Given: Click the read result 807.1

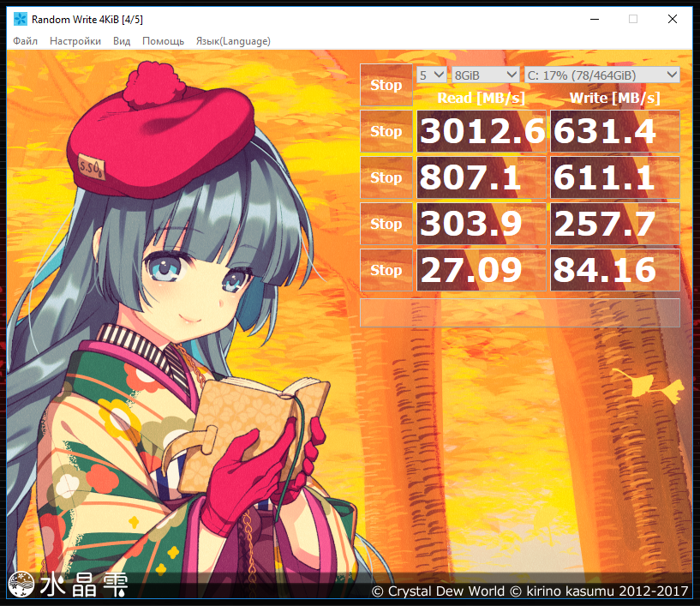Looking at the screenshot, I should coord(482,177).
